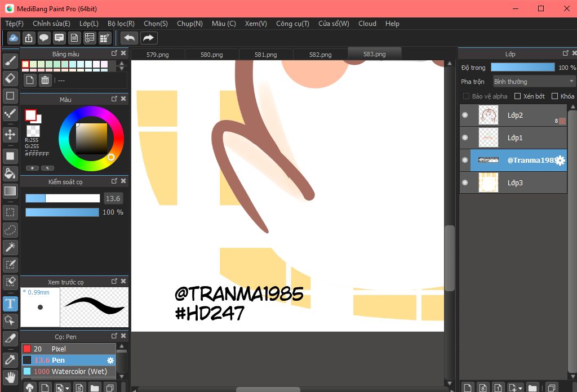Float the Bảng màu panel
577x392 pixels.
[114, 54]
